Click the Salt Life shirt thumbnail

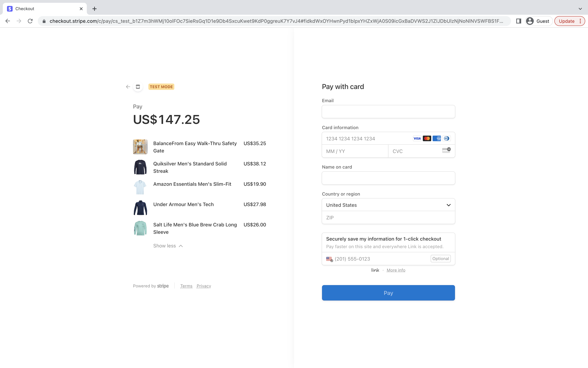140,228
